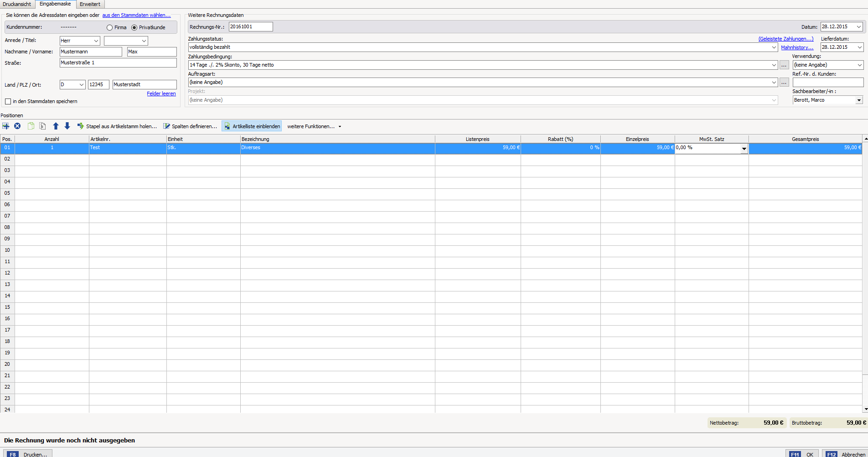Viewport: 868px width, 457px height.
Task: Expand the Zahlungsstatus dropdown
Action: (x=774, y=47)
